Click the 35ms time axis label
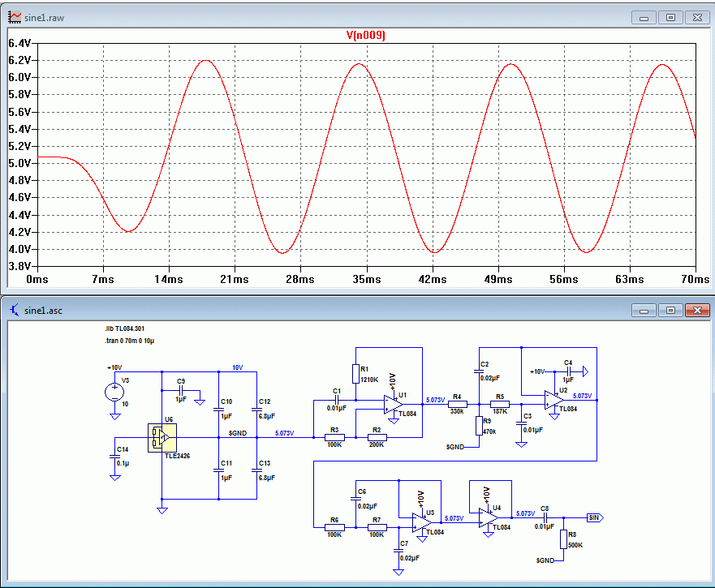The height and width of the screenshot is (588, 715). tap(367, 279)
